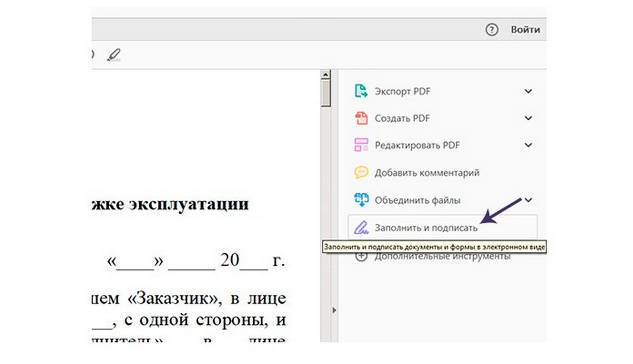Click the plus icon for additional tools
633x364 pixels.
[x=361, y=257]
